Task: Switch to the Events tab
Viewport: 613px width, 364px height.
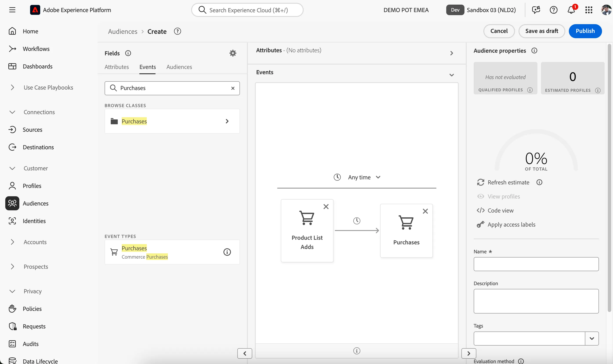Action: tap(147, 67)
